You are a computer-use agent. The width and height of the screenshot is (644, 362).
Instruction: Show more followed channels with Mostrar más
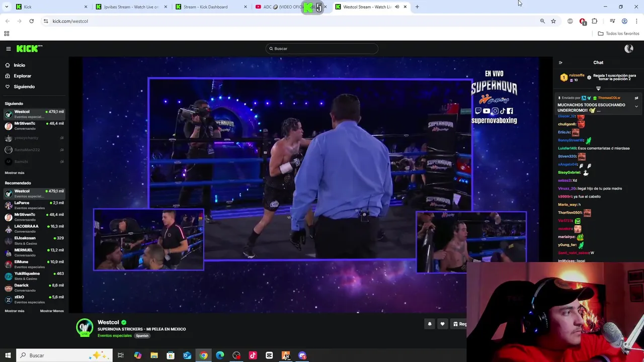(x=15, y=173)
